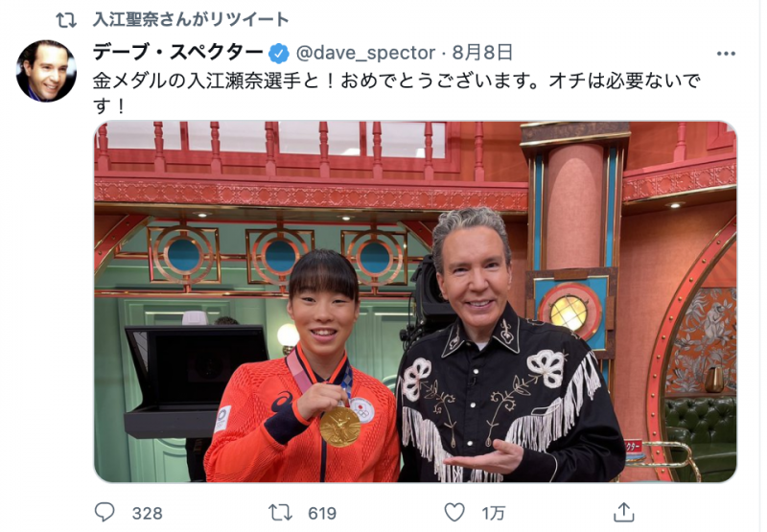The image size is (767, 532).
Task: Open the three-dot more options menu
Action: pos(726,54)
